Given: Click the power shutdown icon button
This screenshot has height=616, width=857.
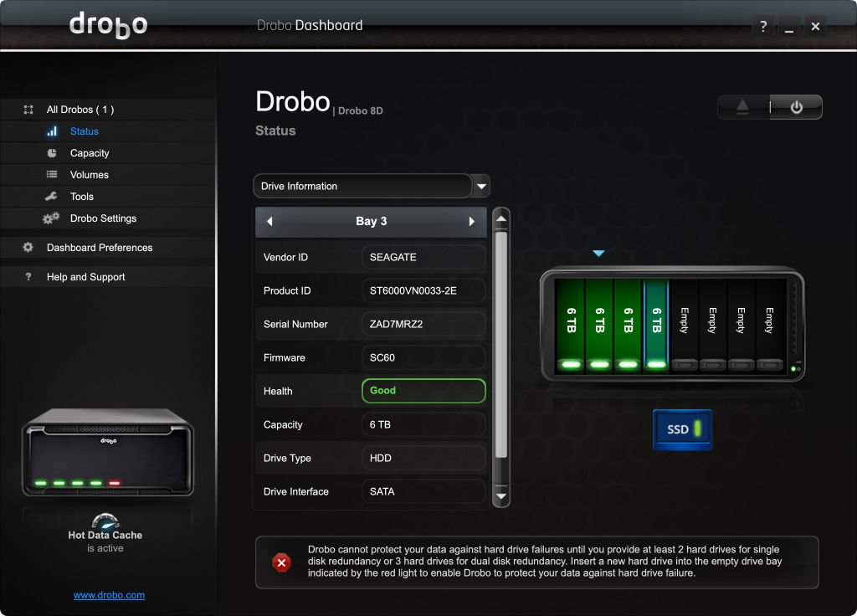Looking at the screenshot, I should (797, 107).
